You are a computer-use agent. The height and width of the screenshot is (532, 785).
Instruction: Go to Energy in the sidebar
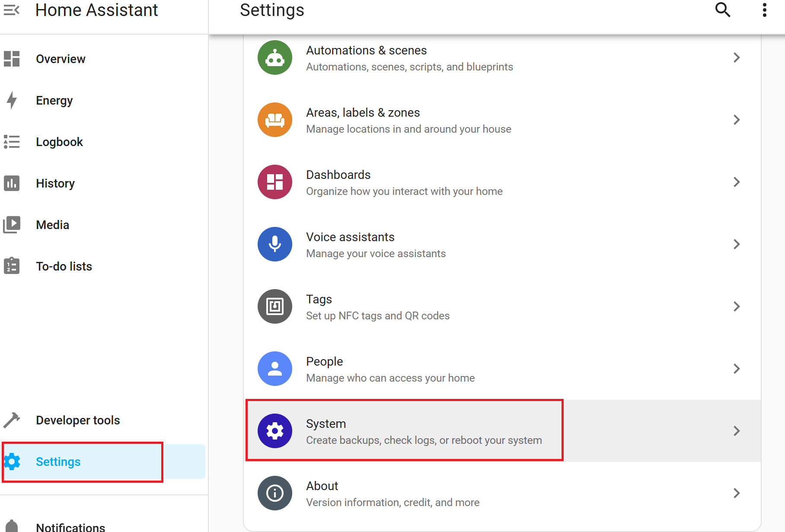click(x=54, y=100)
